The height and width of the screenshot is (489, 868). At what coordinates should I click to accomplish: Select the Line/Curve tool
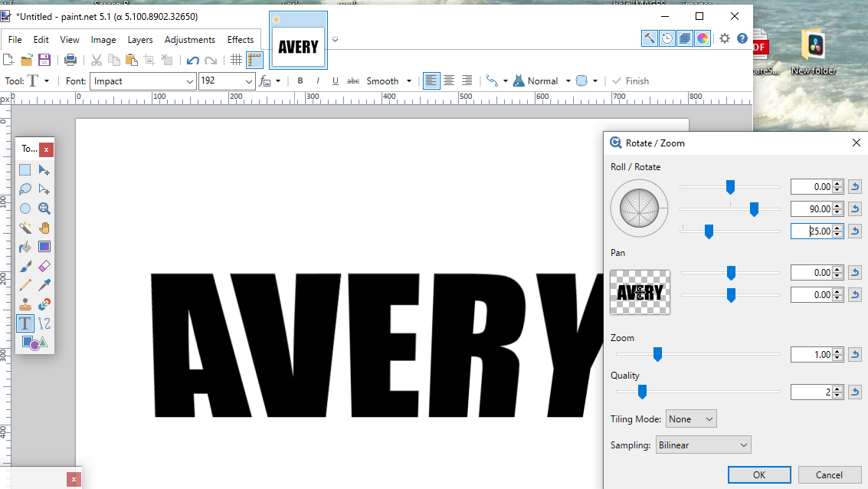pos(44,323)
